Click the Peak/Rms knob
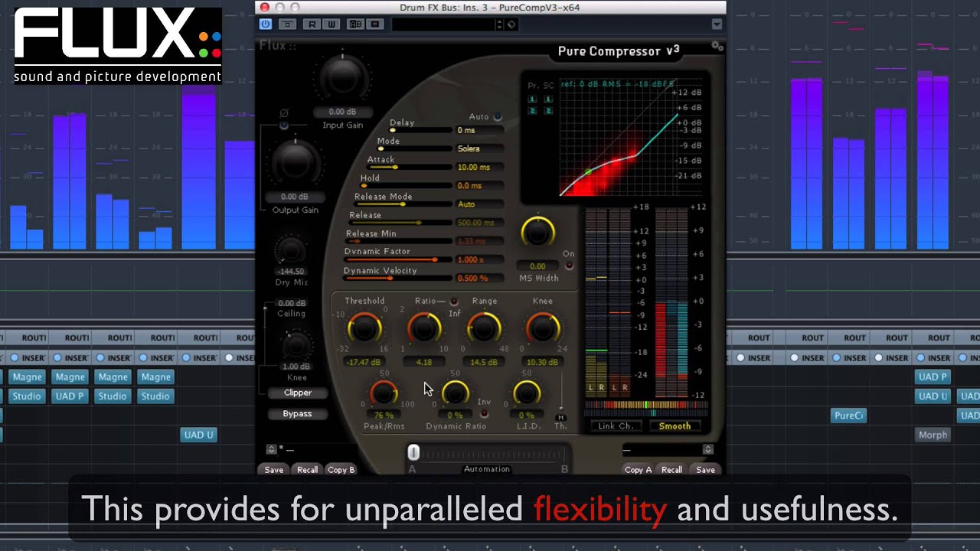The height and width of the screenshot is (551, 980). click(384, 393)
